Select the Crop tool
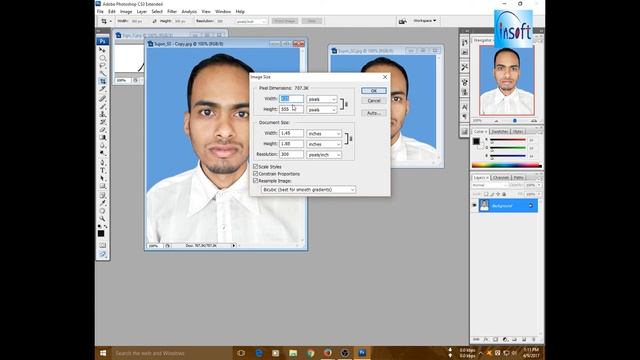 102,81
